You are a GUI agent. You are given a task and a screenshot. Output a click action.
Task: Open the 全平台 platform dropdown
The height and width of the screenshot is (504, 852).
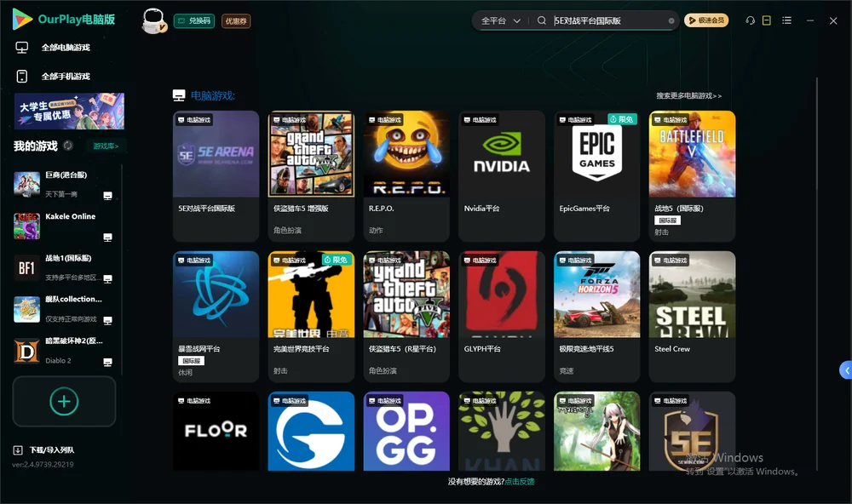(500, 20)
